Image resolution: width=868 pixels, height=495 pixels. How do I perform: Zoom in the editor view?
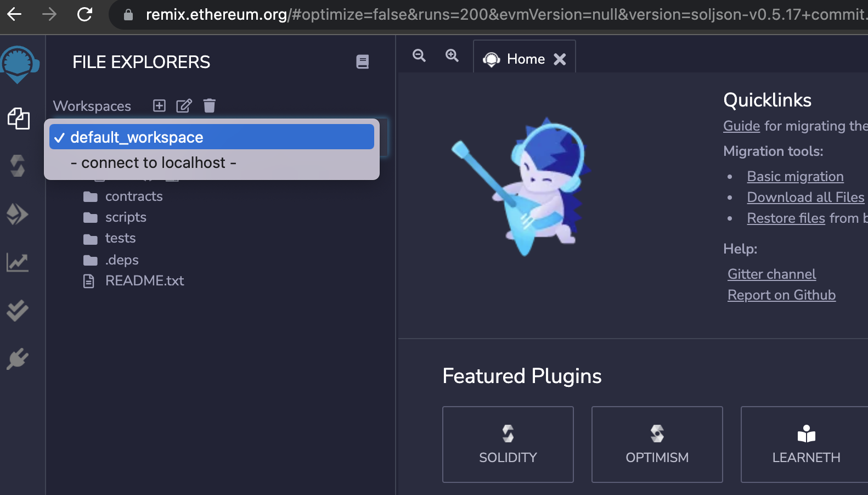coord(452,55)
